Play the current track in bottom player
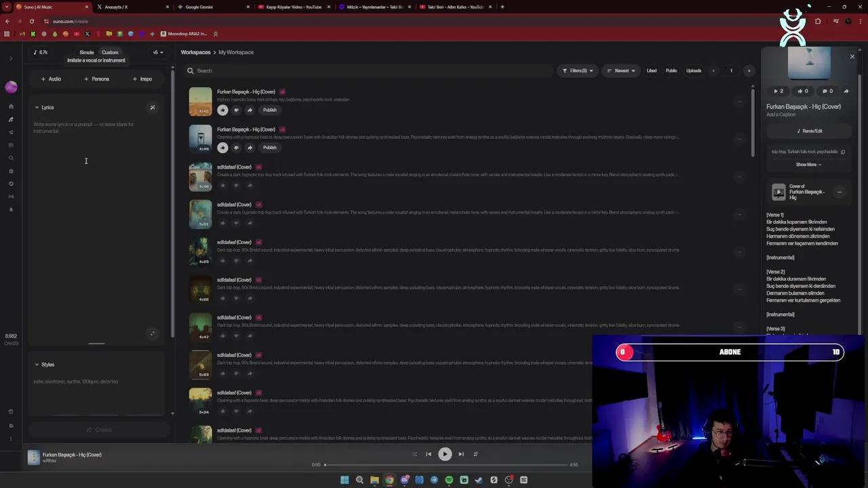Screen dimensions: 868x488 coord(445,454)
